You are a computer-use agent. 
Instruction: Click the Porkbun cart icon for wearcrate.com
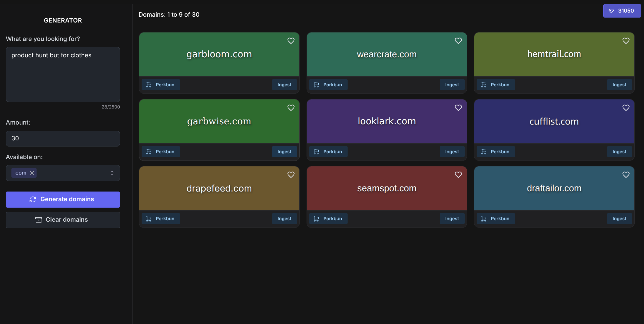coord(316,85)
